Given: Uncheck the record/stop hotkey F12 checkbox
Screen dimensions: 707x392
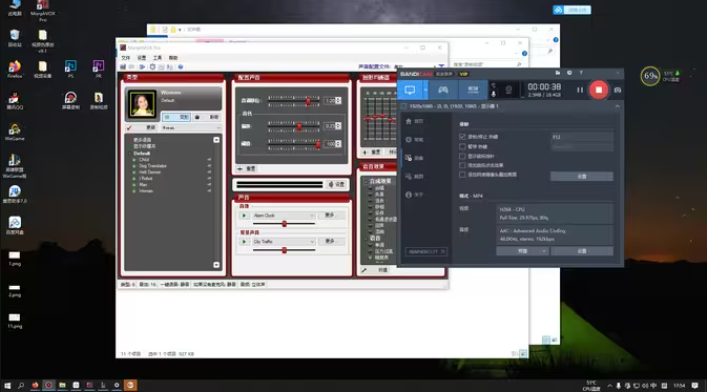Looking at the screenshot, I should pos(462,136).
